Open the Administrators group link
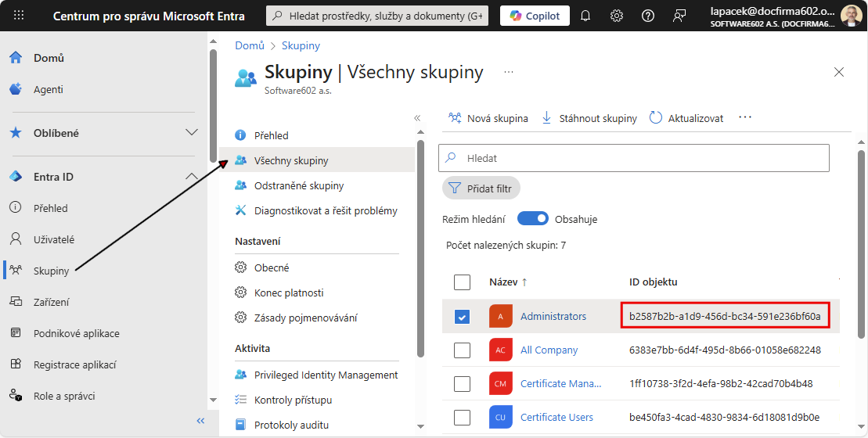Image resolution: width=868 pixels, height=438 pixels. (x=553, y=316)
